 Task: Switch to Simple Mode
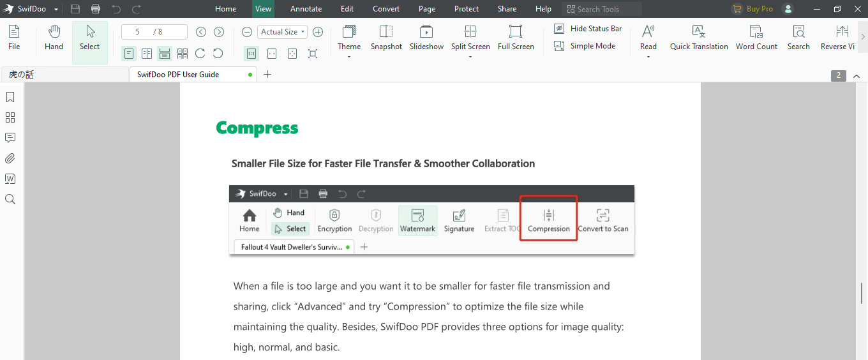coord(585,46)
